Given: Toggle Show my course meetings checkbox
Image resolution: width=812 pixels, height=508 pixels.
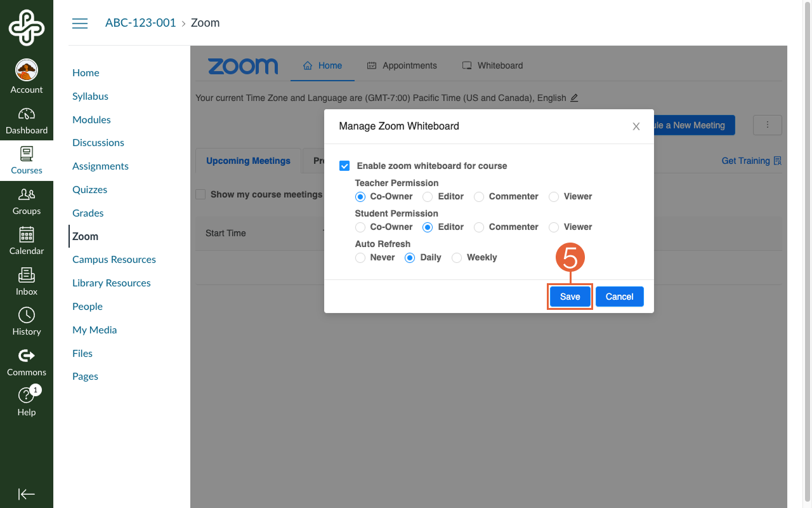Looking at the screenshot, I should coord(200,194).
